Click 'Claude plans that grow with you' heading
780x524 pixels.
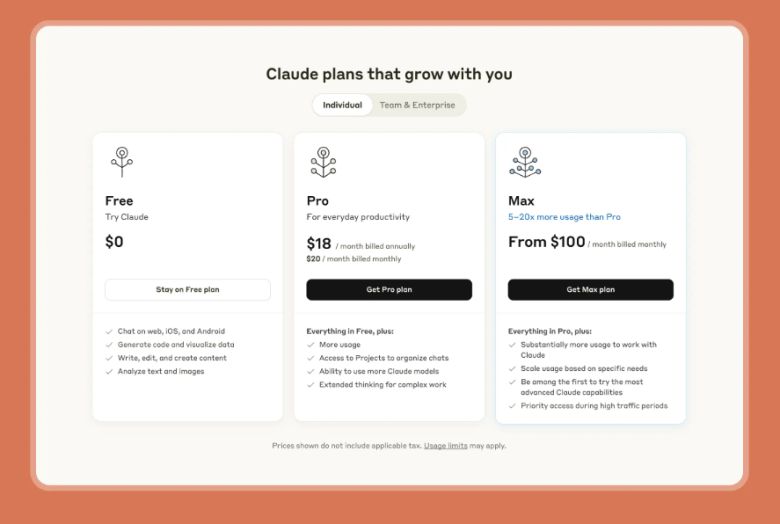pyautogui.click(x=389, y=74)
